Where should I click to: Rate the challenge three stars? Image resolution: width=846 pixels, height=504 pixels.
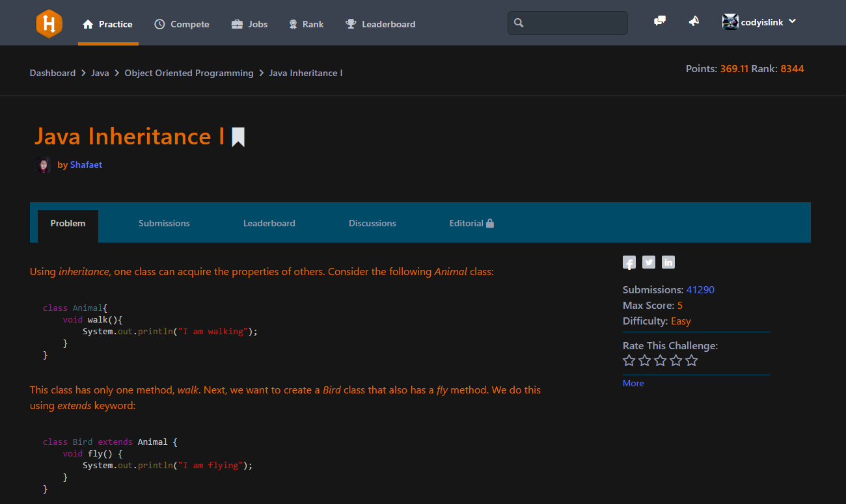660,360
